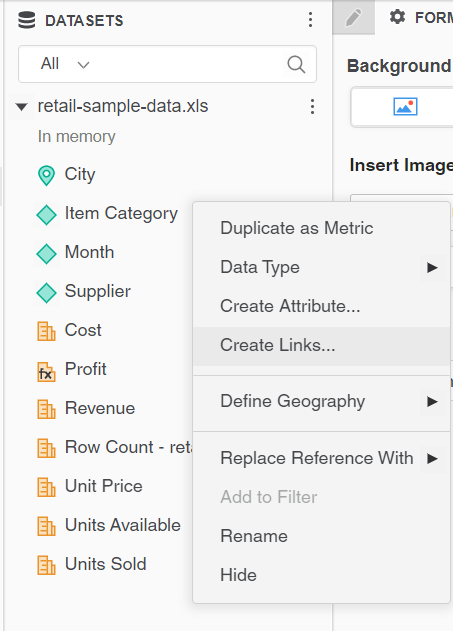Viewport: 453px width, 631px height.
Task: Click the search magnifier icon in datasets
Action: (297, 64)
